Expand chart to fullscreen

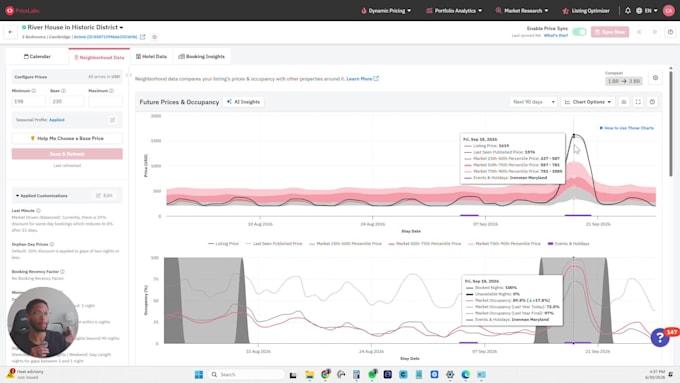[638, 102]
